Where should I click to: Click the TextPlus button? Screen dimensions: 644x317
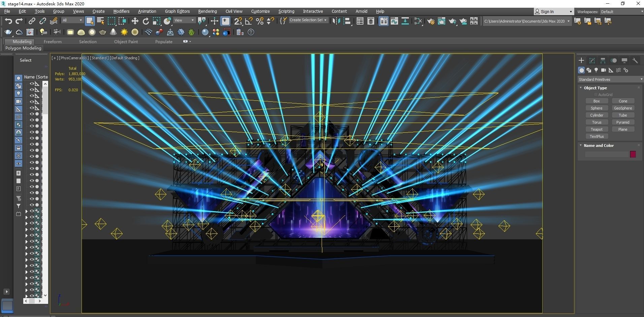pos(597,136)
